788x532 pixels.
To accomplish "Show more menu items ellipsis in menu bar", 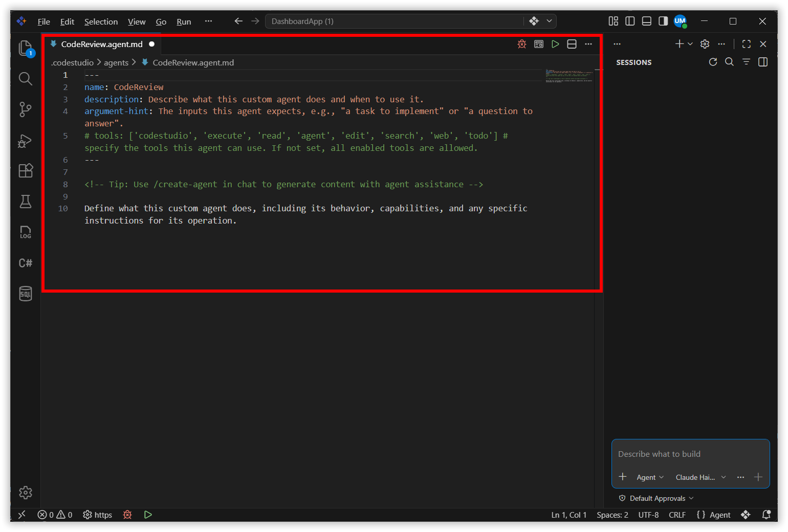I will pos(208,21).
